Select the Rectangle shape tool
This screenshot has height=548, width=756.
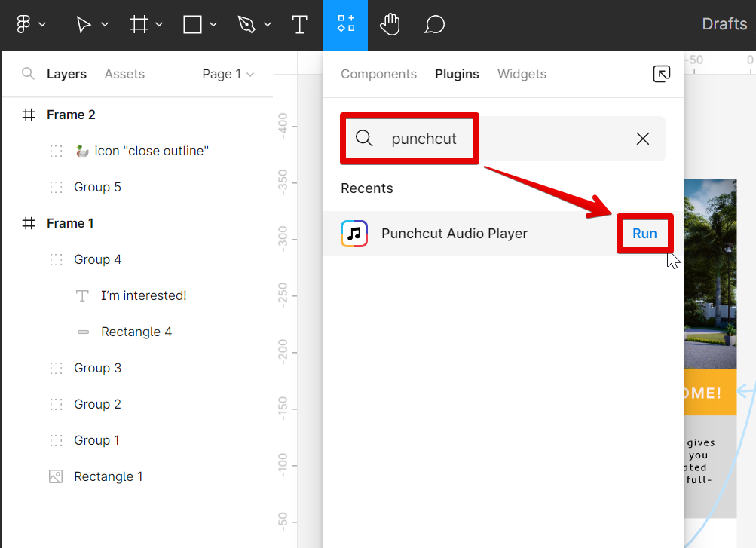[193, 25]
